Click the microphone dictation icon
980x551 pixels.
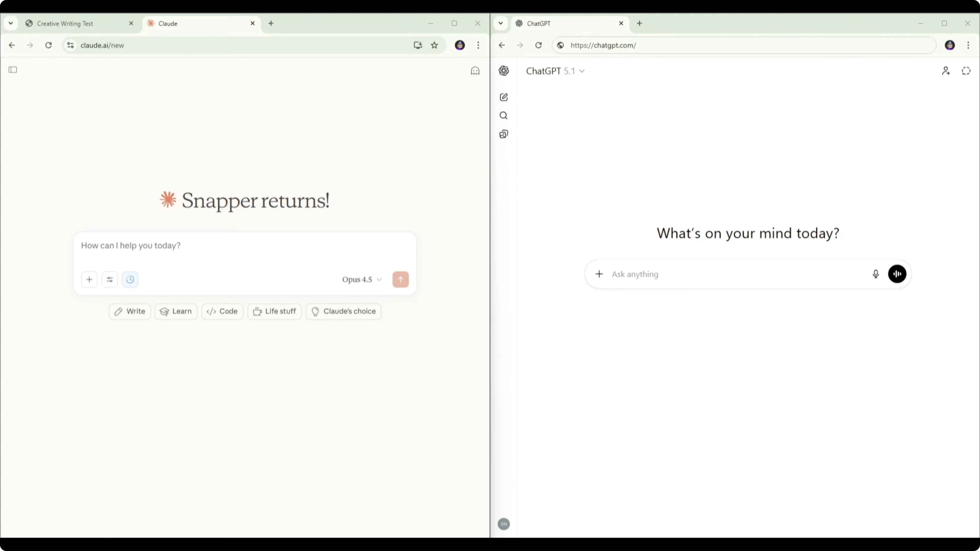876,274
